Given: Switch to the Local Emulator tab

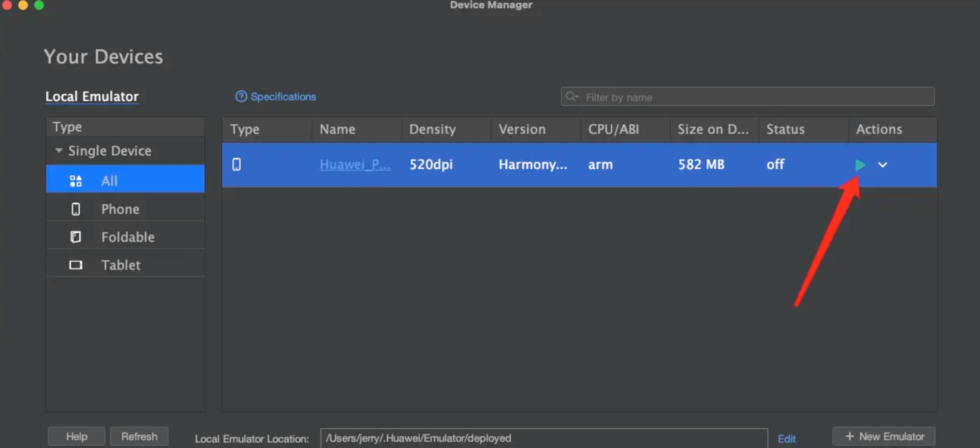Looking at the screenshot, I should point(92,96).
